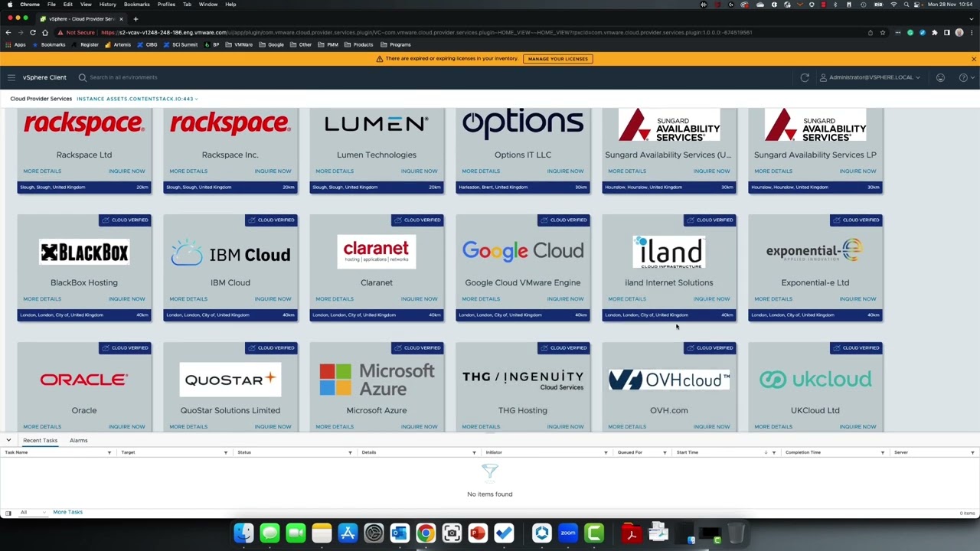Select the Recent Tasks tab
980x551 pixels.
[40, 440]
